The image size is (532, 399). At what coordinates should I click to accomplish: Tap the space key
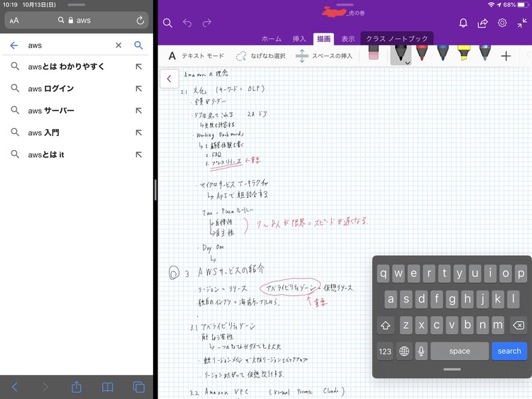coord(460,352)
